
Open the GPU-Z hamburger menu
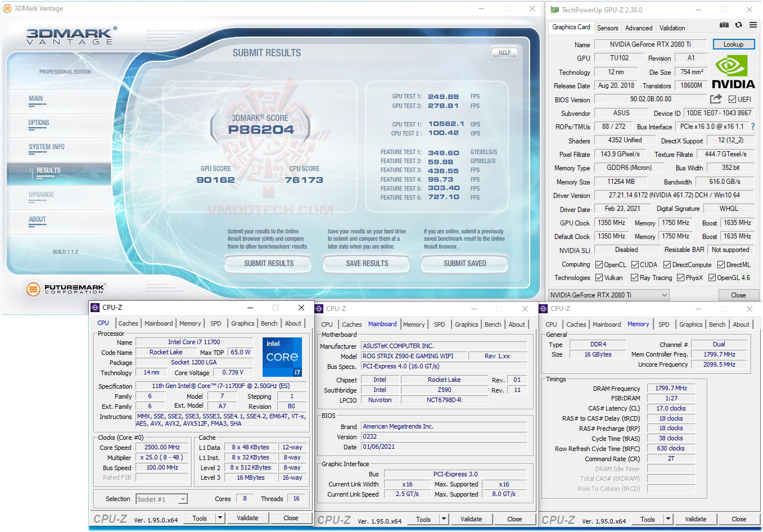[x=753, y=25]
